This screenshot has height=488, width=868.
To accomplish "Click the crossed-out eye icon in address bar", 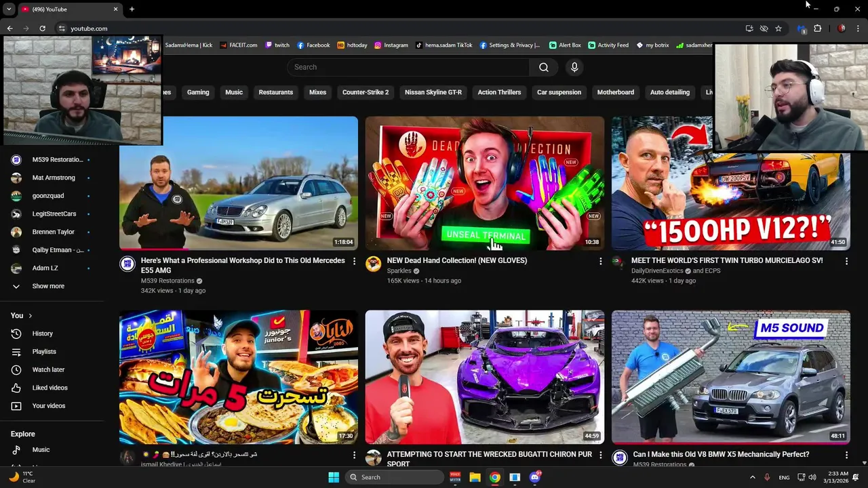I will pos(764,28).
